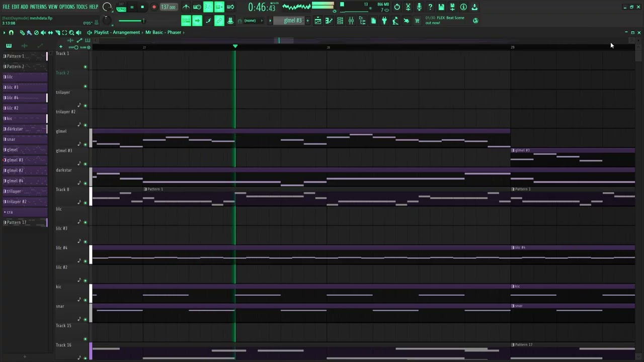This screenshot has height=362, width=644.
Task: Toggle the auto-scroll arrow button
Action: click(197, 21)
